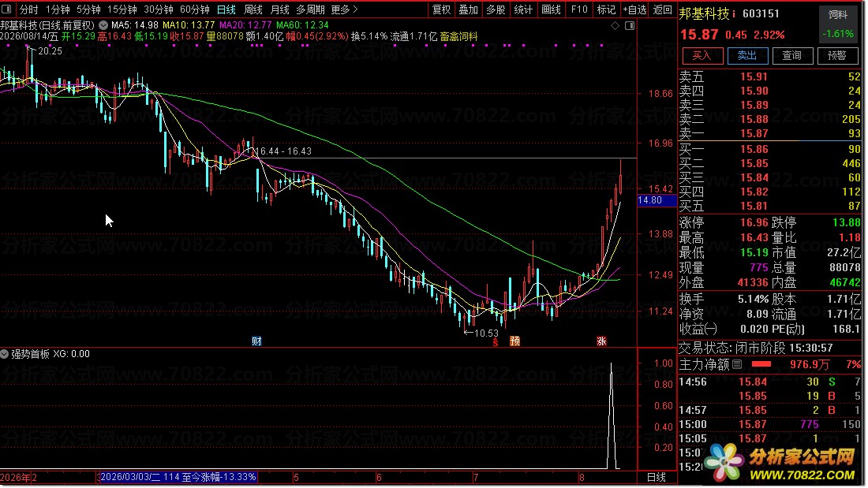Click stock code 603151
The image size is (868, 488).
(x=761, y=13)
